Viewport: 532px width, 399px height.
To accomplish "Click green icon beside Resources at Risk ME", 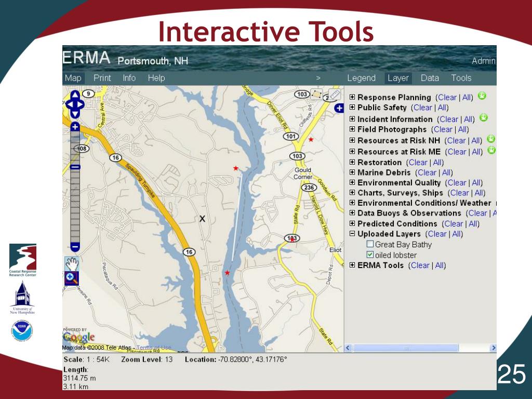I will coord(491,150).
